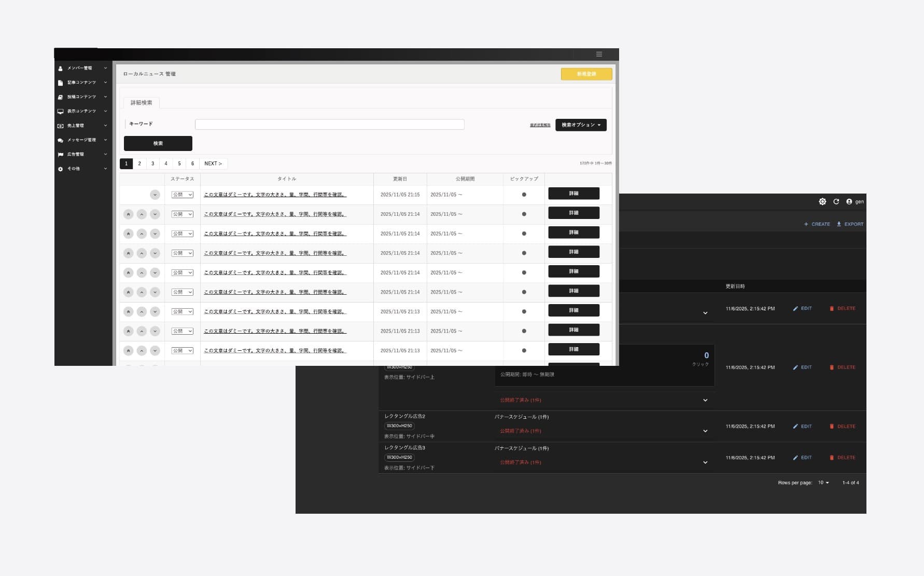Image resolution: width=924 pixels, height=576 pixels.
Task: Open the hamburger menu in top bar
Action: pyautogui.click(x=599, y=54)
